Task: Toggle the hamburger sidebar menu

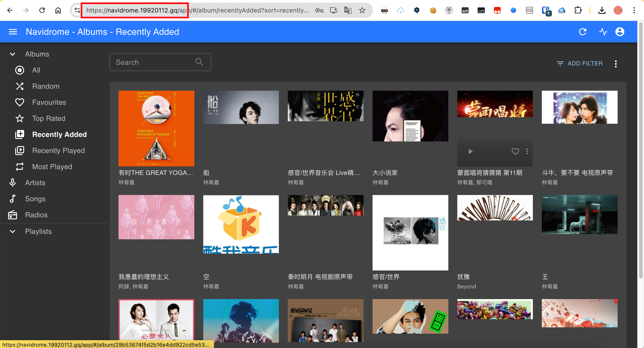Action: (x=13, y=32)
